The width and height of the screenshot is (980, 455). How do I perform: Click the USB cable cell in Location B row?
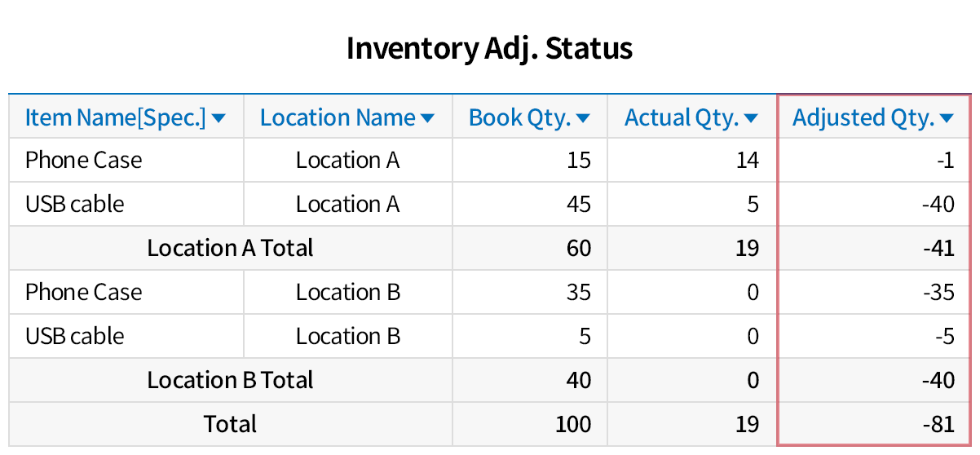tap(75, 336)
